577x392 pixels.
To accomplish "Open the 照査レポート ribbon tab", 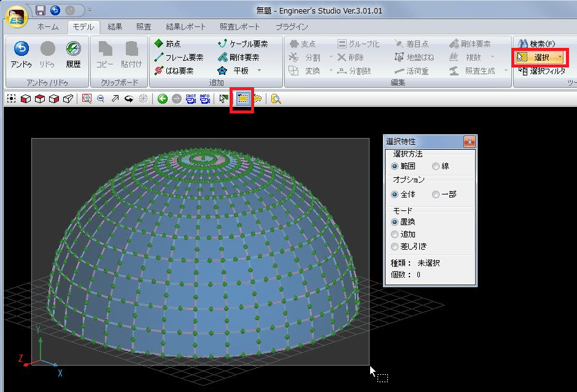I will pyautogui.click(x=239, y=27).
